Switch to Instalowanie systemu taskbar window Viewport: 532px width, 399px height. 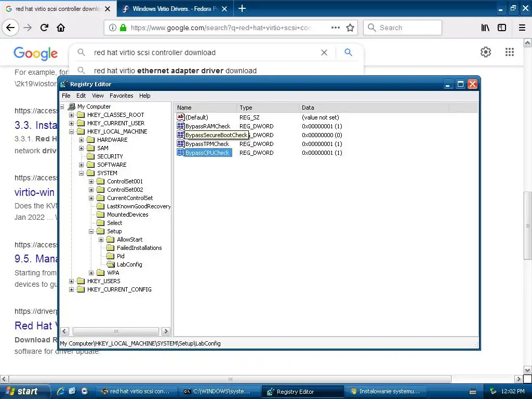tap(386, 392)
